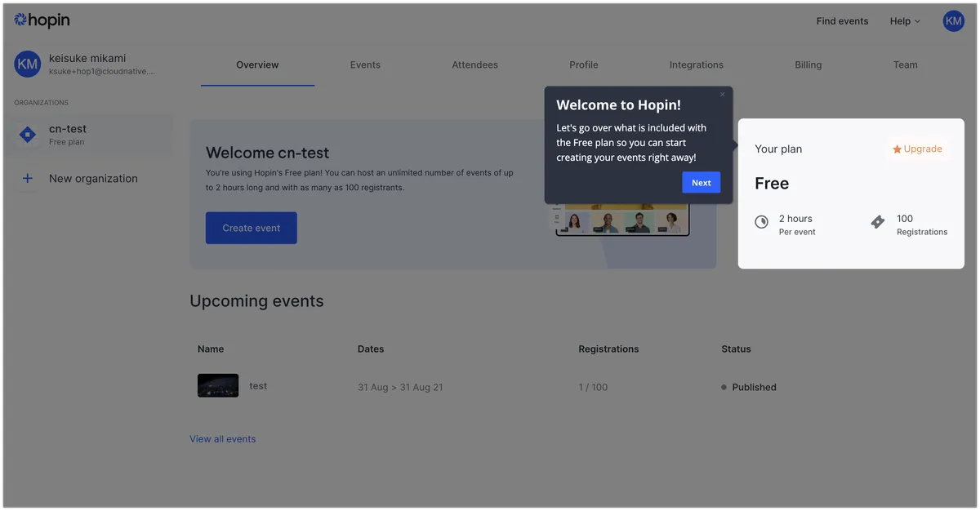980x511 pixels.
Task: Expand the Help dropdown
Action: coord(905,21)
